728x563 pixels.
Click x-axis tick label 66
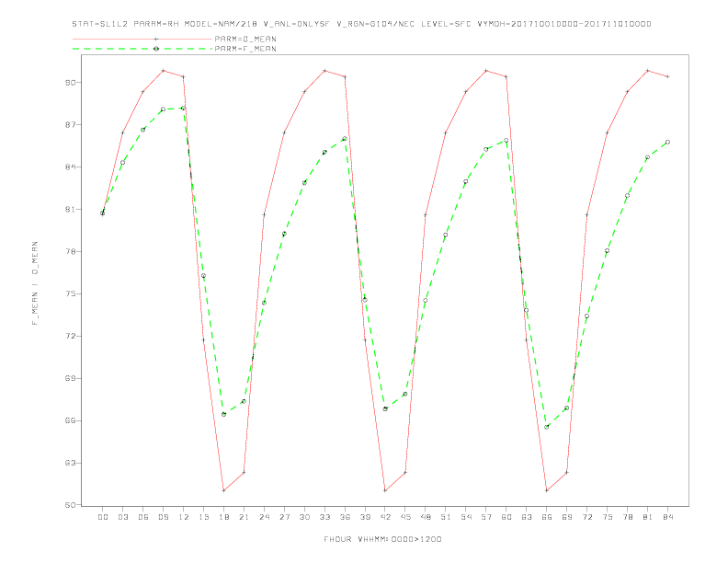(547, 517)
